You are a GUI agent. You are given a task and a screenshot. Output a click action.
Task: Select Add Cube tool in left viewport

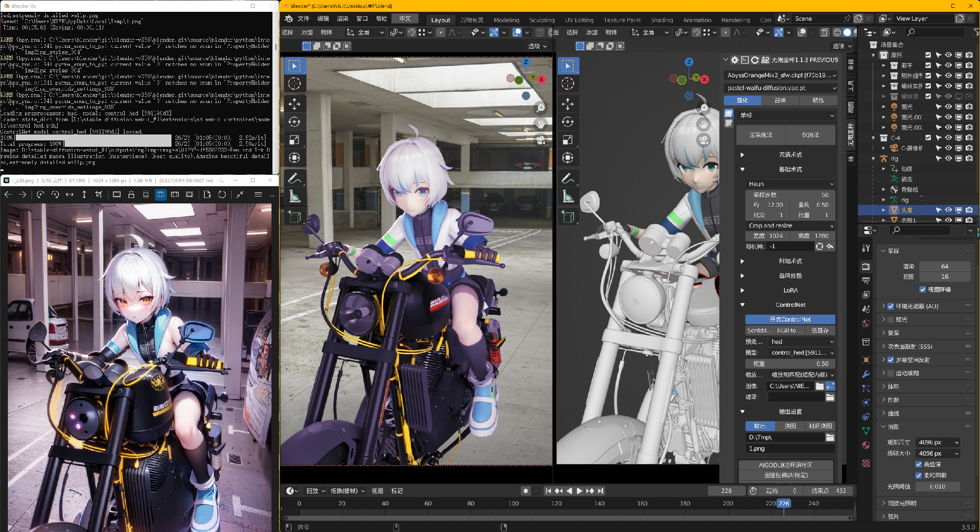click(294, 217)
